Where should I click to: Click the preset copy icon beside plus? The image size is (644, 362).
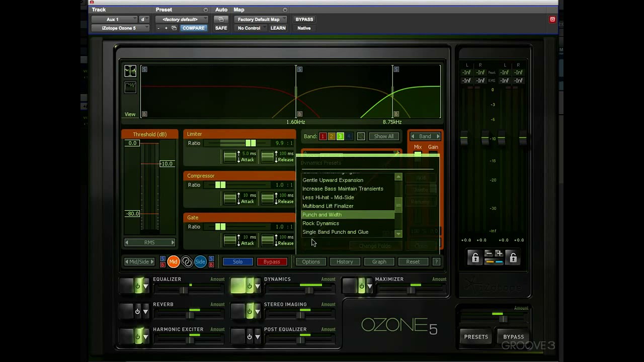click(174, 28)
